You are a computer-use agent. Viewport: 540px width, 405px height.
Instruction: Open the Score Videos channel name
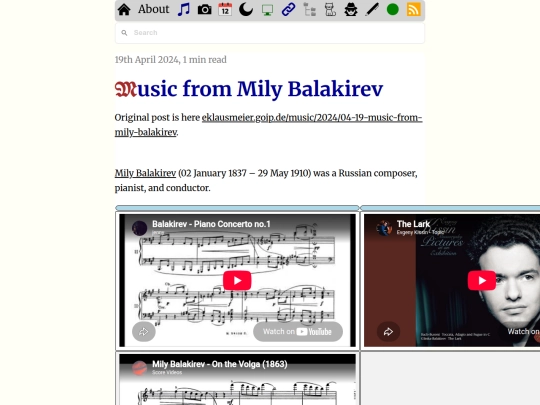click(x=167, y=372)
